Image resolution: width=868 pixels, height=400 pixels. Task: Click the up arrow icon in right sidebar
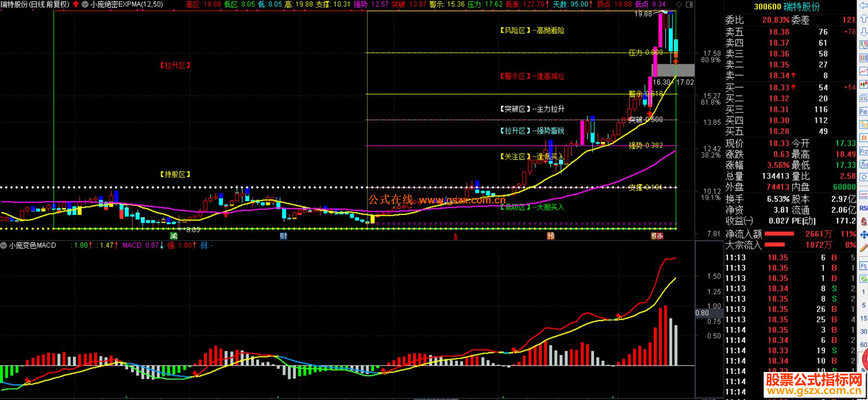[863, 19]
